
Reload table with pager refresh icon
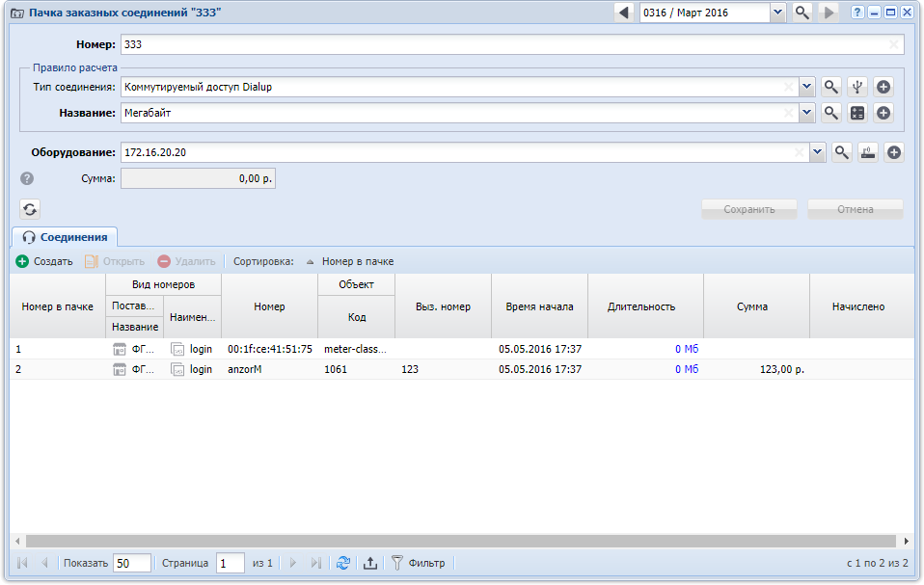coord(343,563)
